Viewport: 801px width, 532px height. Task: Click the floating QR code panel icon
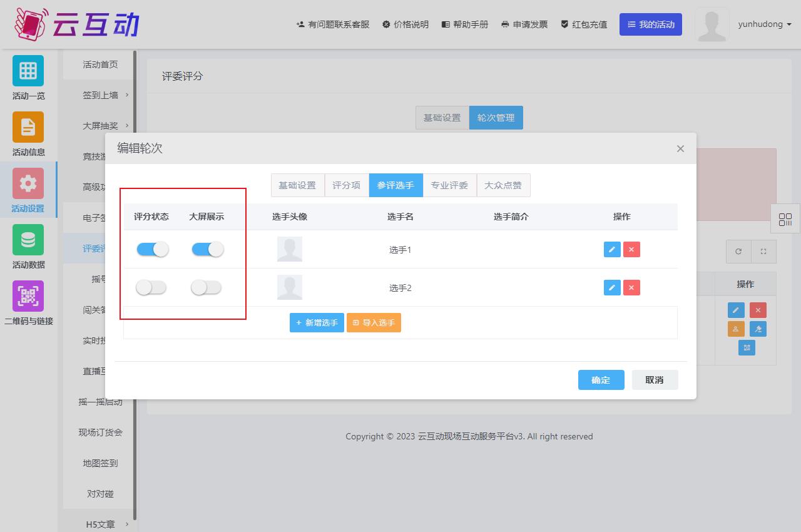click(785, 220)
